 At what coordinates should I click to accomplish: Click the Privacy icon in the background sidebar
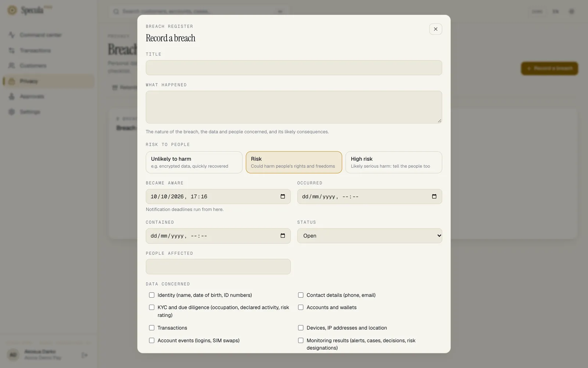click(x=12, y=81)
